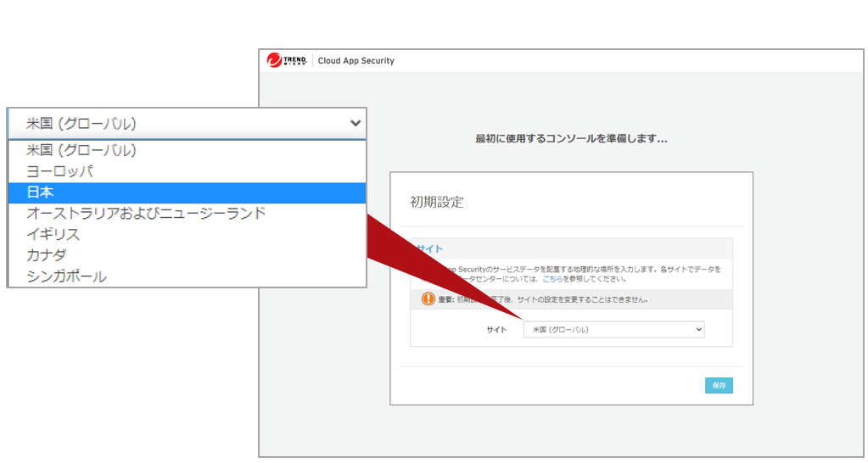Click the Trend Micro logo icon
This screenshot has width=868, height=463.
coord(274,60)
